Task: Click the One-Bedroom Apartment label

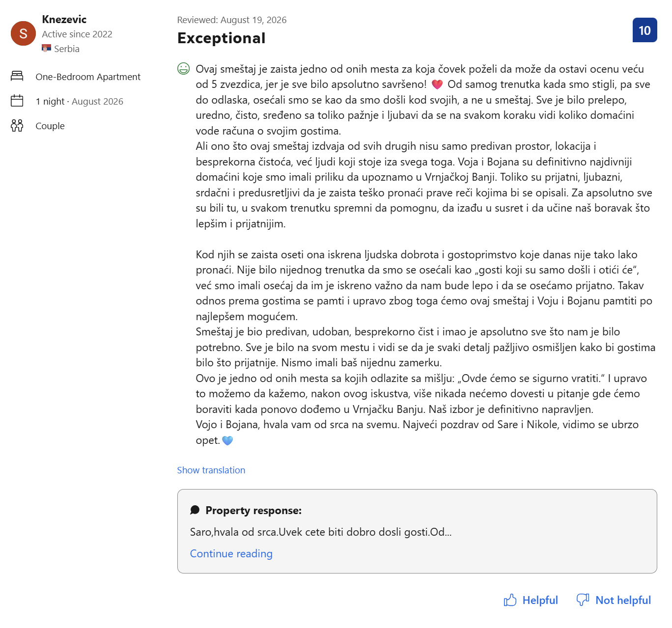Action: click(88, 77)
